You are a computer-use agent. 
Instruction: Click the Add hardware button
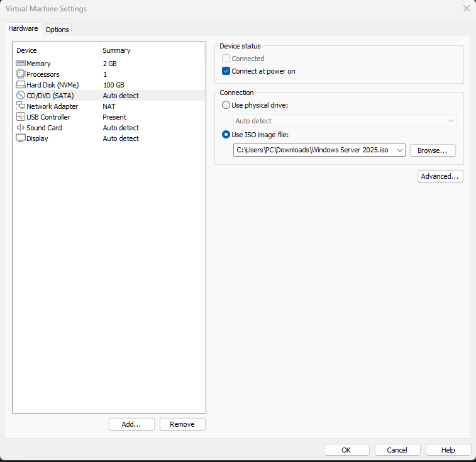click(131, 424)
